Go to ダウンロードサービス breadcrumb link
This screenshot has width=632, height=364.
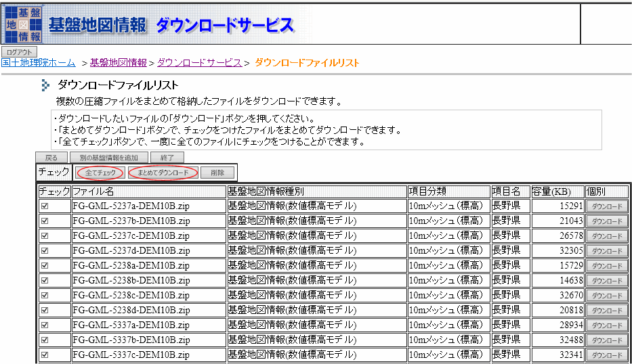[x=199, y=62]
